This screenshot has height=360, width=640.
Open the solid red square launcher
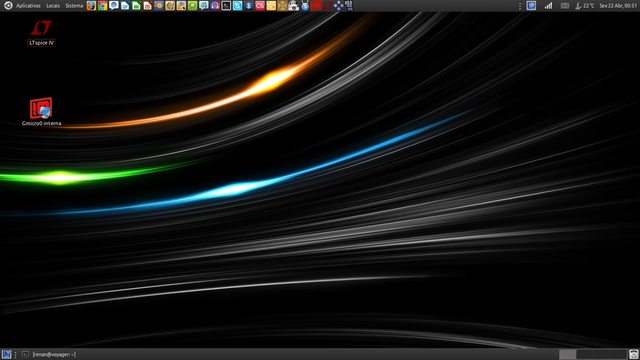(x=316, y=6)
